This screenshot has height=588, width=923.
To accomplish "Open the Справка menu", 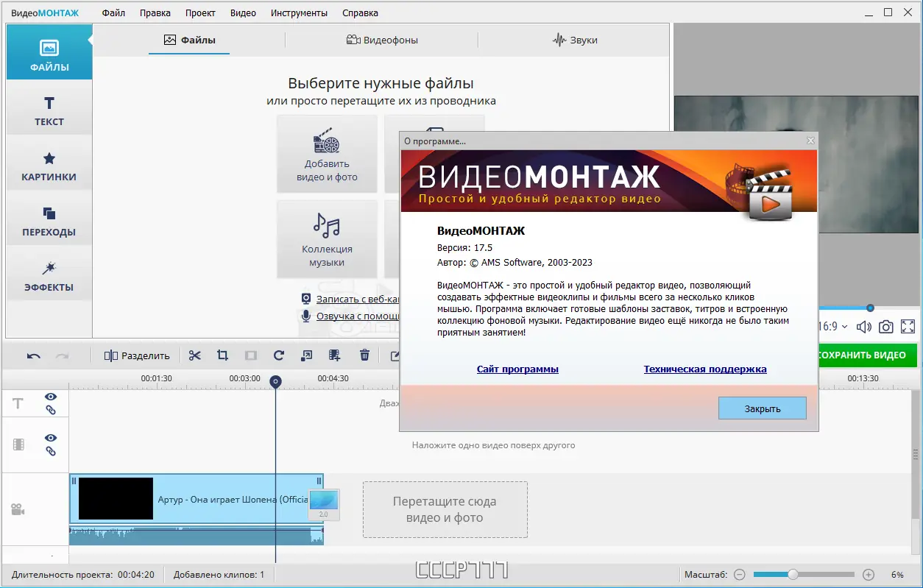I will click(x=360, y=13).
